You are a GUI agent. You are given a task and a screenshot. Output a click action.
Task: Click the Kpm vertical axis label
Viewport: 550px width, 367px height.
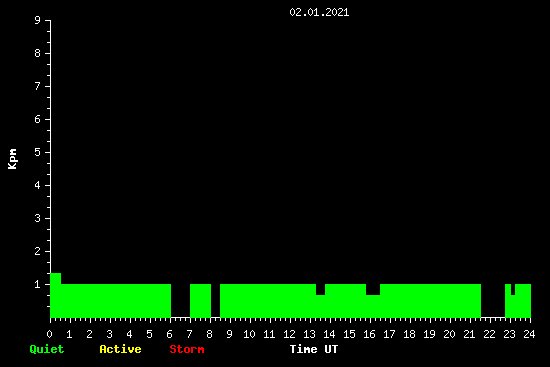pyautogui.click(x=13, y=159)
